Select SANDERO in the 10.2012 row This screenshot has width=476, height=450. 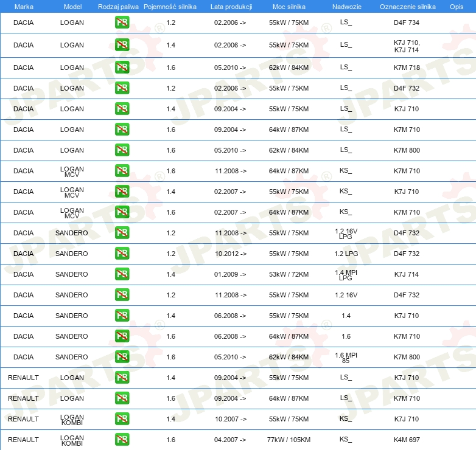click(72, 254)
